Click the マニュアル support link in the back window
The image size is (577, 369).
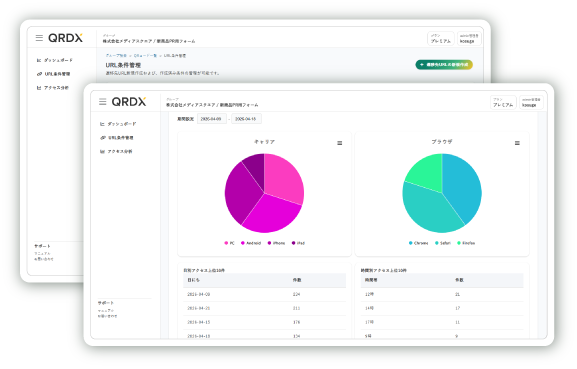[x=42, y=253]
